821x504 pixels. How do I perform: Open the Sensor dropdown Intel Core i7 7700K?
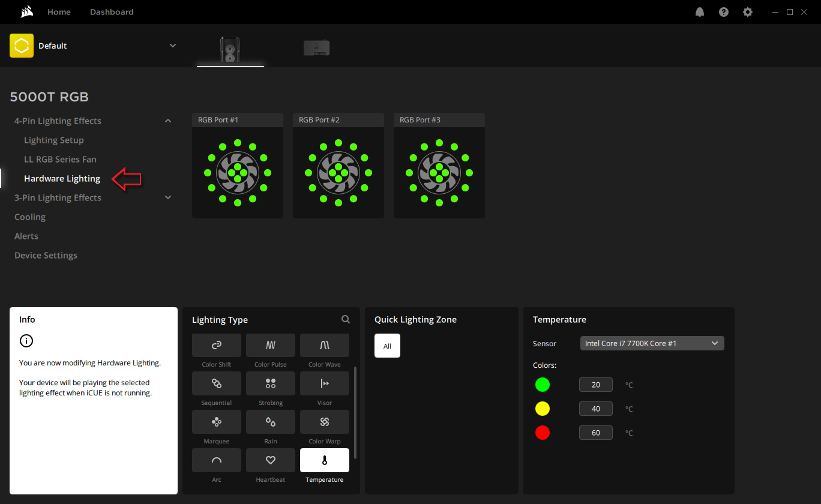(x=652, y=343)
